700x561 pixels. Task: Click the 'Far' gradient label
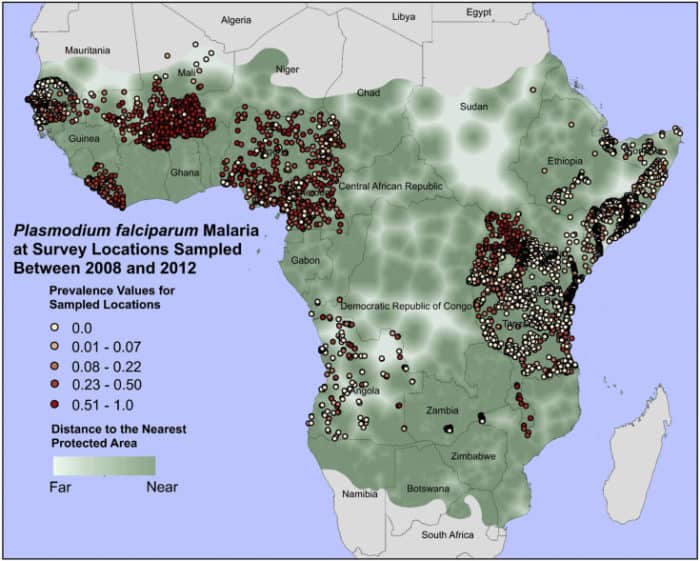[60, 487]
